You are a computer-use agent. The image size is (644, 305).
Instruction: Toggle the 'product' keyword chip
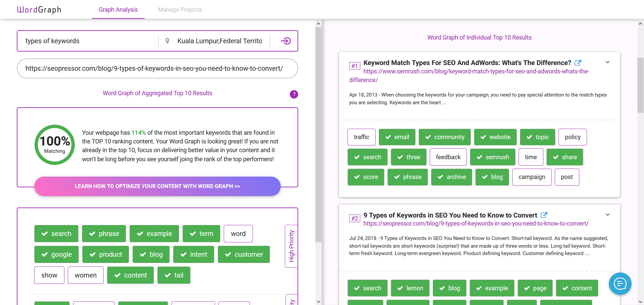(x=106, y=254)
